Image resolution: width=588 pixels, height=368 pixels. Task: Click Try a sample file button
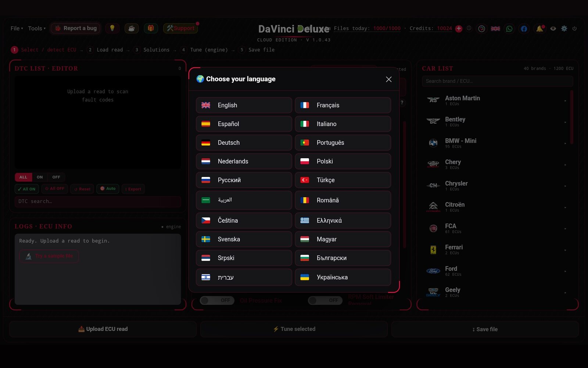49,256
